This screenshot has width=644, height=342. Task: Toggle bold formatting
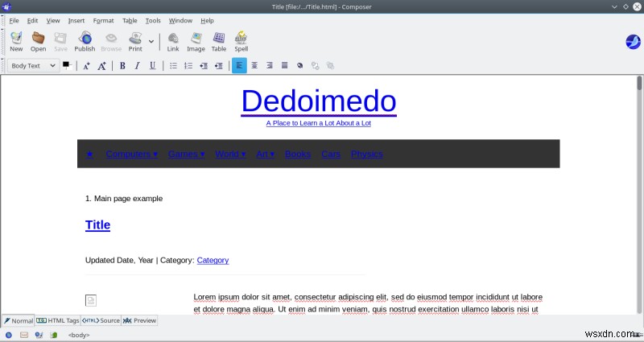tap(122, 66)
